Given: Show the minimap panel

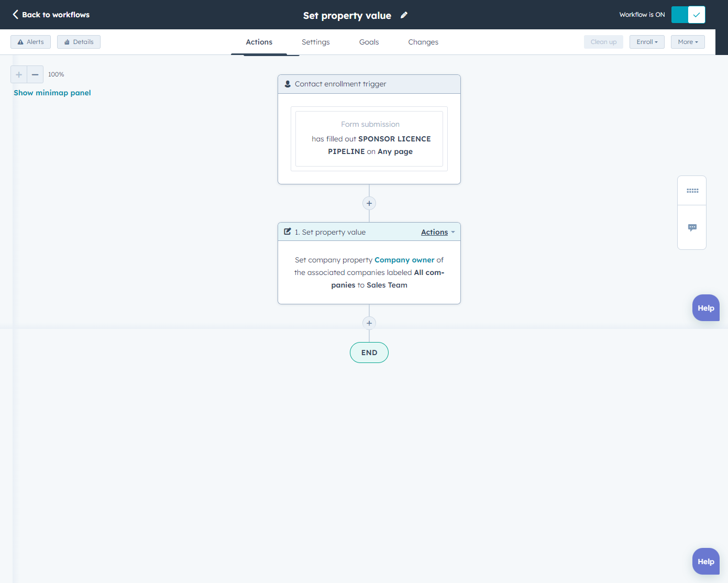Looking at the screenshot, I should click(52, 92).
